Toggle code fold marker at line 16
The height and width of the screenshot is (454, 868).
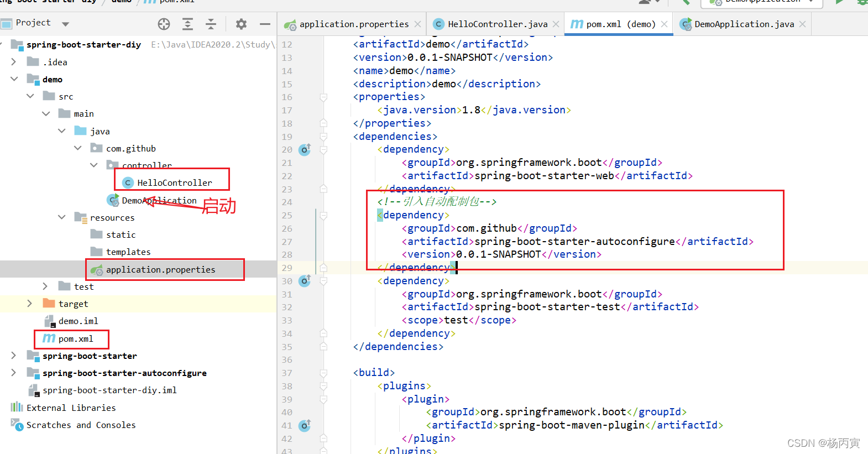323,97
